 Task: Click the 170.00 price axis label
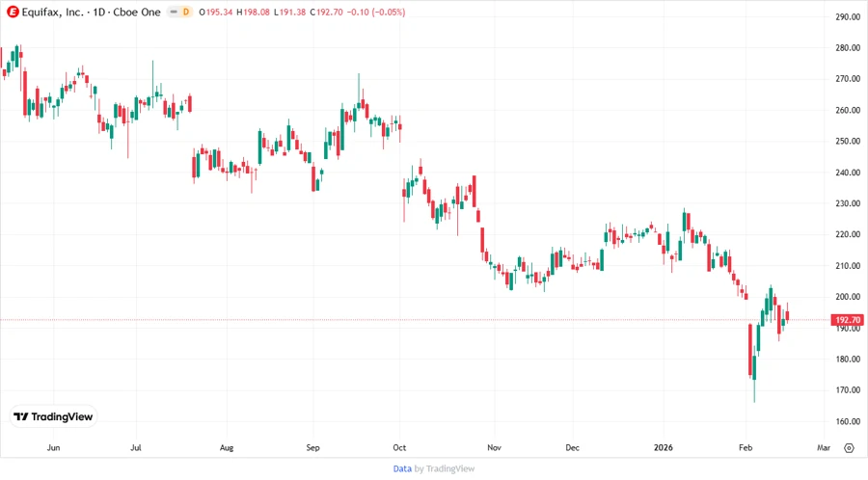tap(848, 389)
